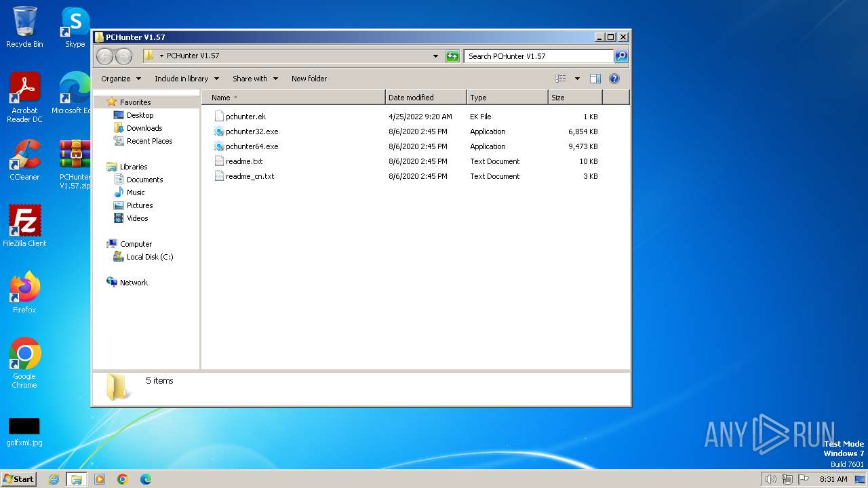Sort files by Date modified column
The width and height of the screenshot is (868, 488).
[426, 98]
